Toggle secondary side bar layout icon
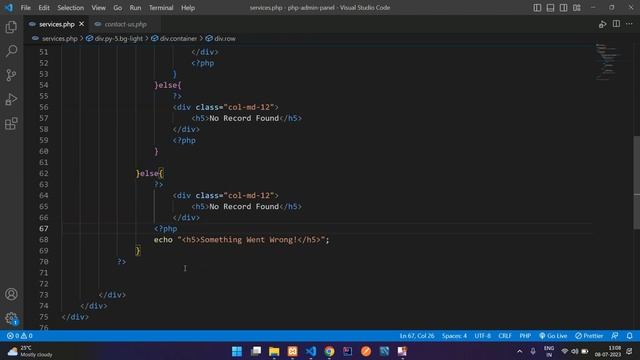Viewport: 640px width, 360px height. 563,7
